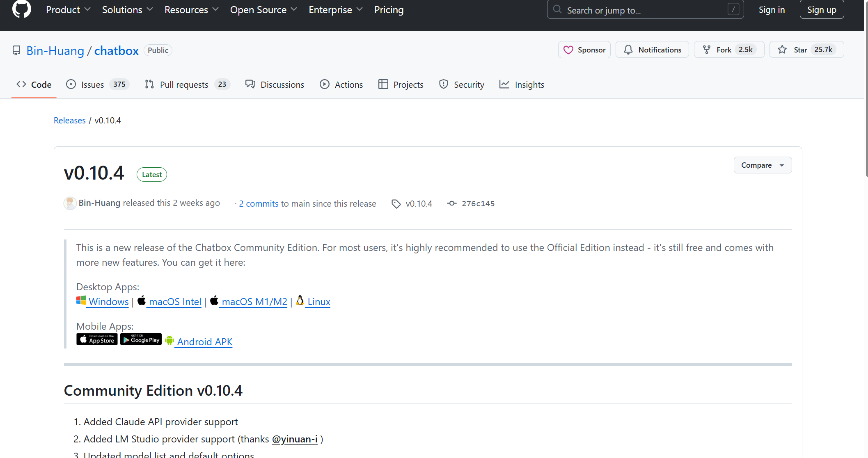868x458 pixels.
Task: Click the Google Play badge
Action: 141,339
